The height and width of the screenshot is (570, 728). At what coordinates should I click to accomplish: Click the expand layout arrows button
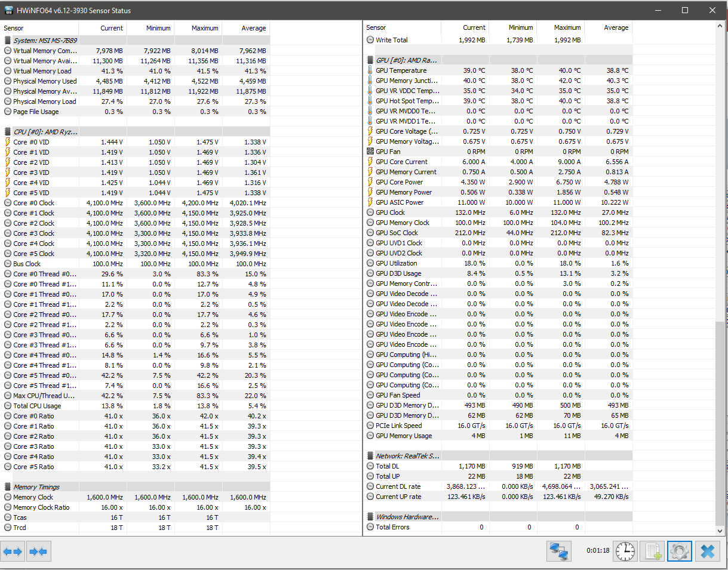coord(13,551)
